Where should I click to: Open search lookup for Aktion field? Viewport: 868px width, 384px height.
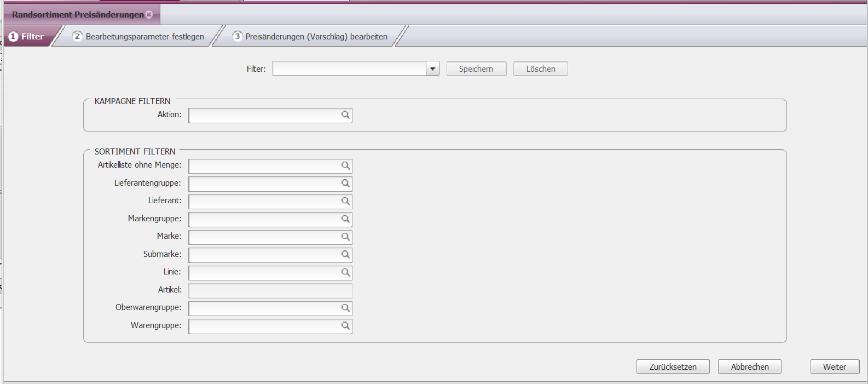coord(345,115)
